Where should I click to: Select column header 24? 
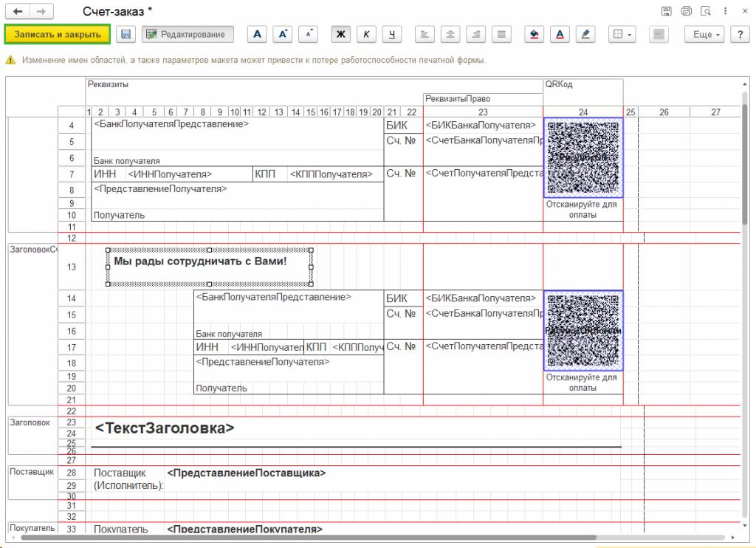coord(583,112)
